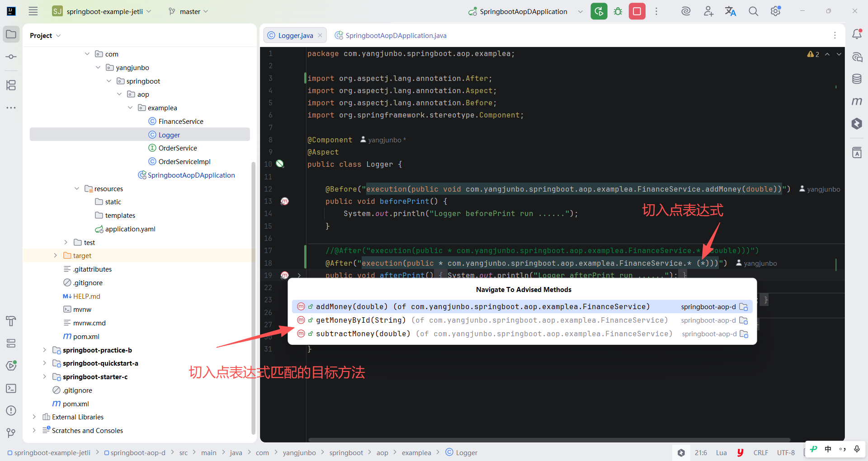Jump to next highlighted warning arrow
Viewport: 868px width, 461px height.
pos(839,54)
